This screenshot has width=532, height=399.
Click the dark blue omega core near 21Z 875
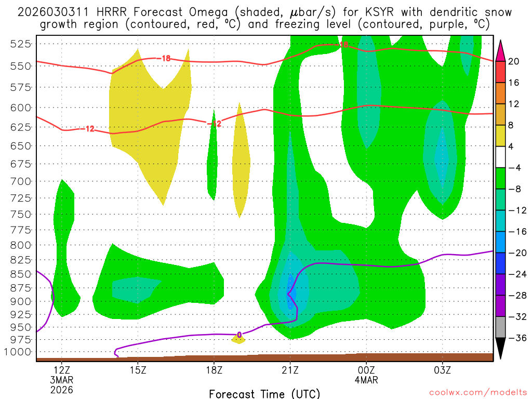pos(290,292)
